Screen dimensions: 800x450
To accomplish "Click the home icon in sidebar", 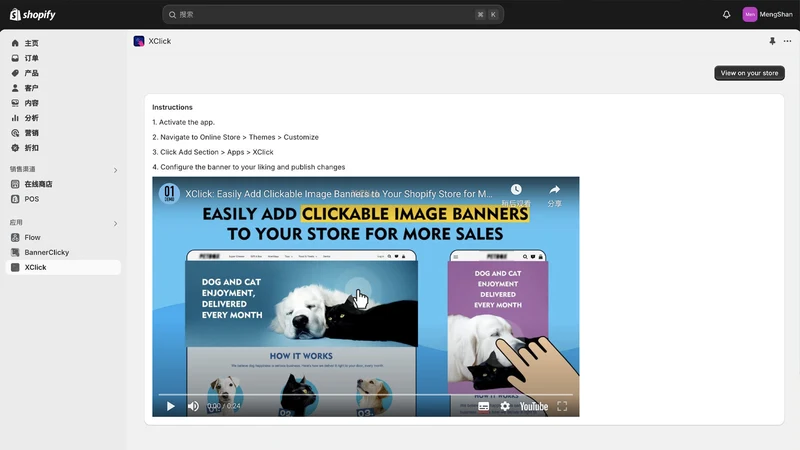I will [x=15, y=43].
